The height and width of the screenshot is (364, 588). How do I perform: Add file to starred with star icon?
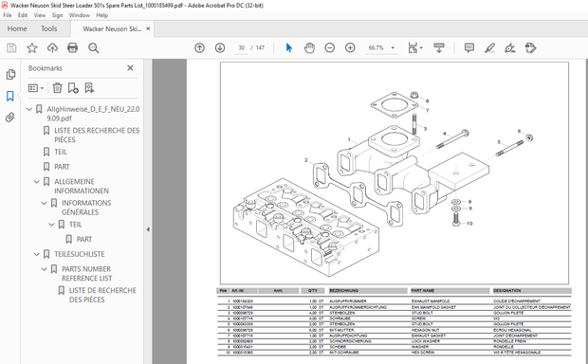point(32,48)
